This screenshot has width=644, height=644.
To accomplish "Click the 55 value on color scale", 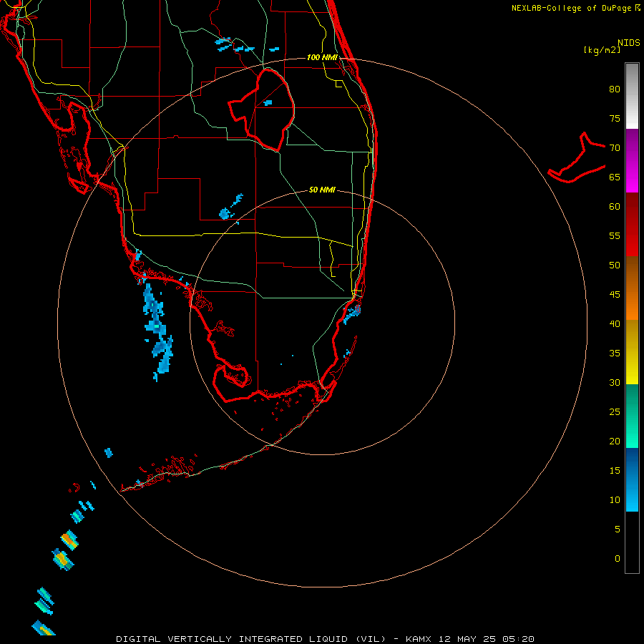I will tap(615, 235).
